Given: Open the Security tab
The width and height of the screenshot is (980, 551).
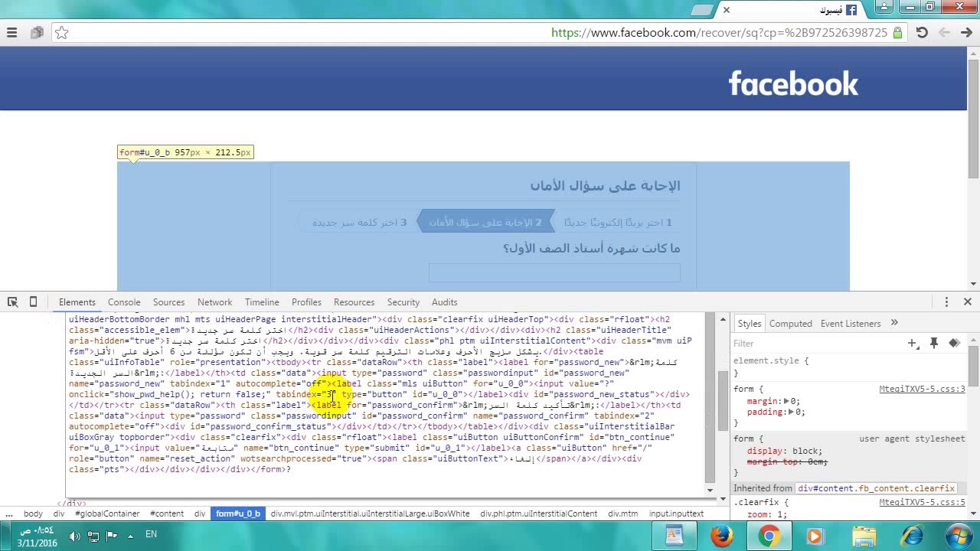Looking at the screenshot, I should (403, 302).
